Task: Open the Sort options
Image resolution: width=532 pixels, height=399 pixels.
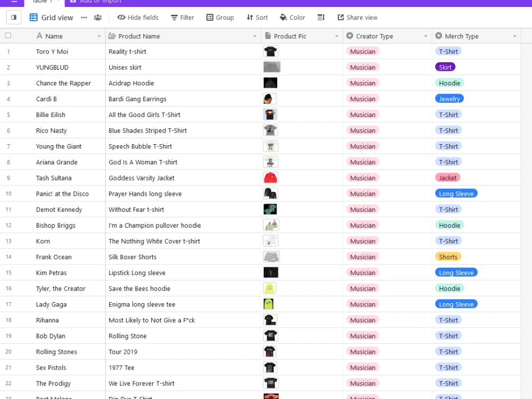Action: pos(257,18)
